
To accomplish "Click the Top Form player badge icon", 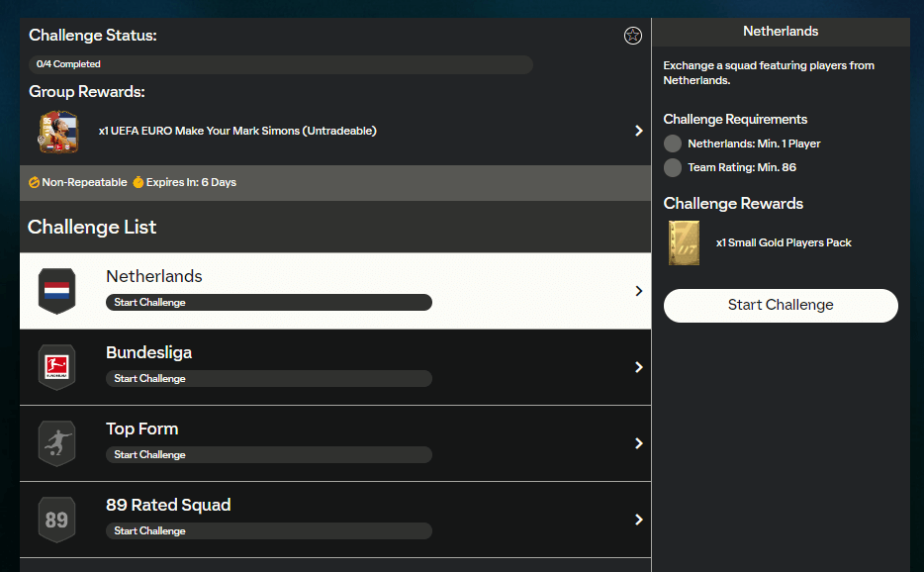I will tap(56, 443).
